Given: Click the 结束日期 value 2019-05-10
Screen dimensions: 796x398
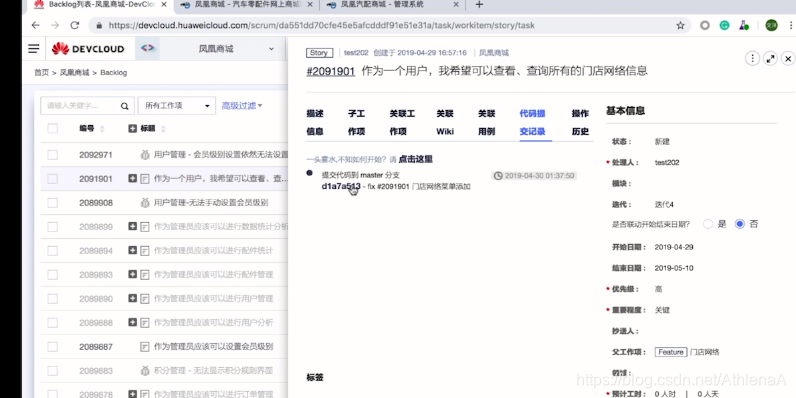Looking at the screenshot, I should pyautogui.click(x=674, y=268).
